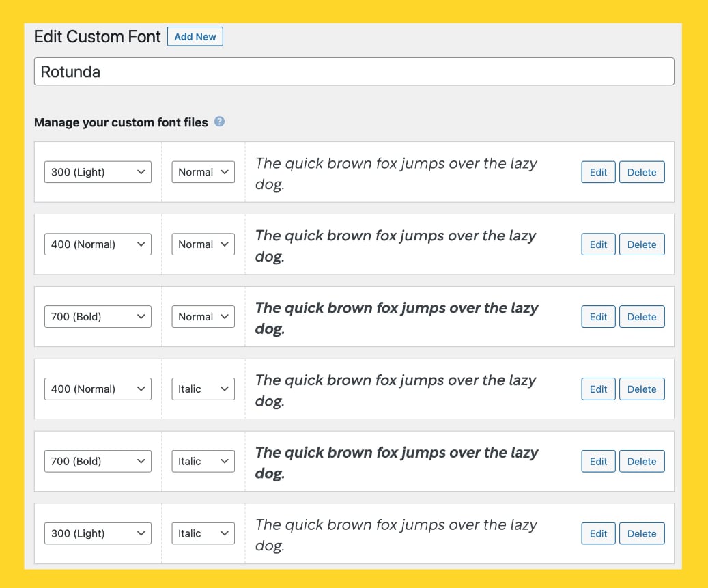Delete the 300 (Light) Normal font

pos(642,172)
